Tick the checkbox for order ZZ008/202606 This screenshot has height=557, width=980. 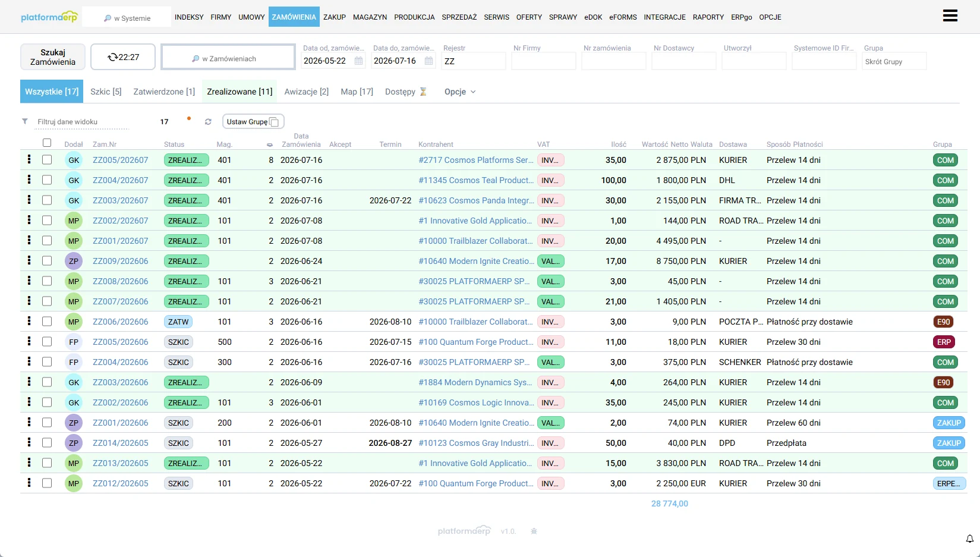(x=47, y=281)
